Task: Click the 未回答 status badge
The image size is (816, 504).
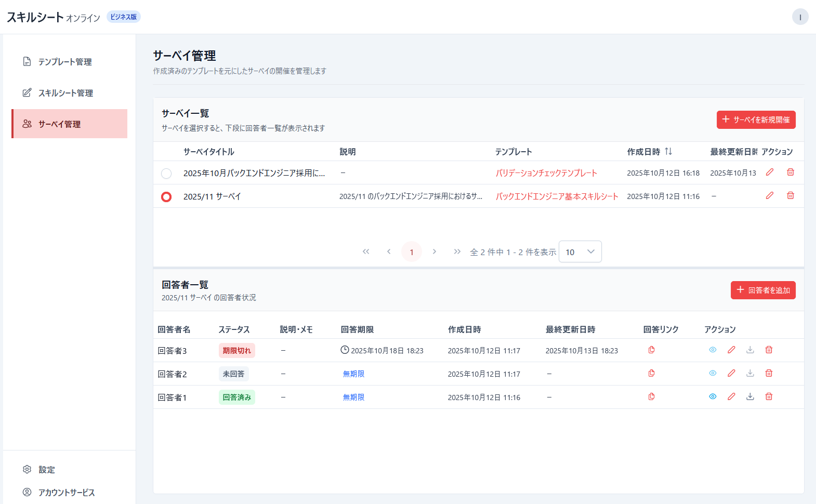Action: pyautogui.click(x=234, y=374)
